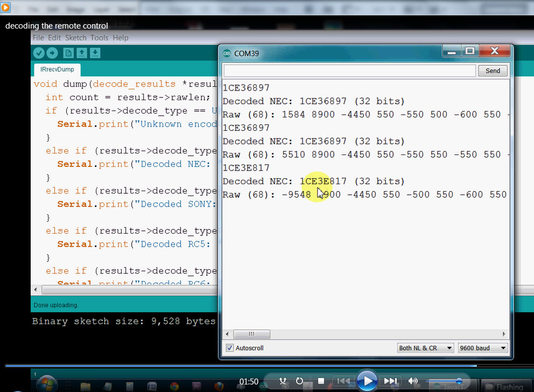Open a sketch using the up-arrow icon
The height and width of the screenshot is (392, 534).
tap(81, 53)
